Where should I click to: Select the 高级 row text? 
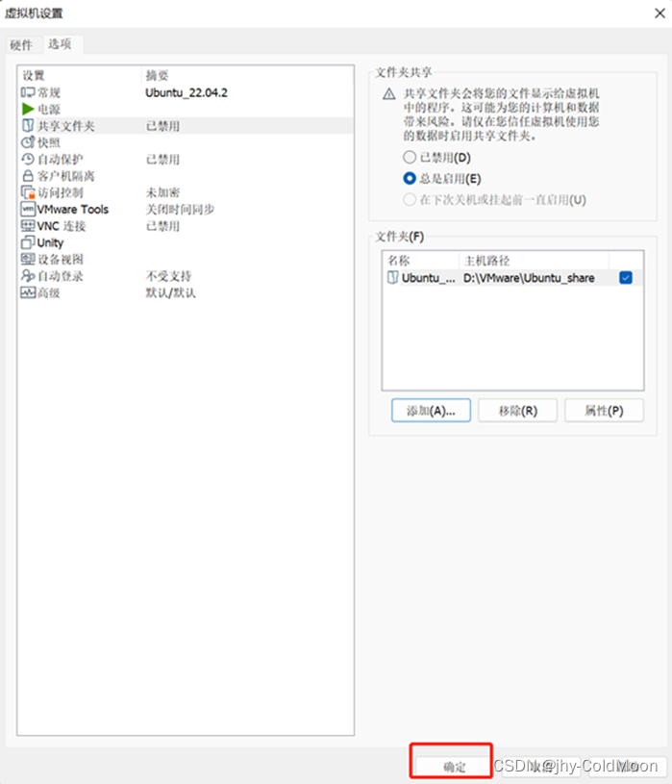(x=49, y=293)
